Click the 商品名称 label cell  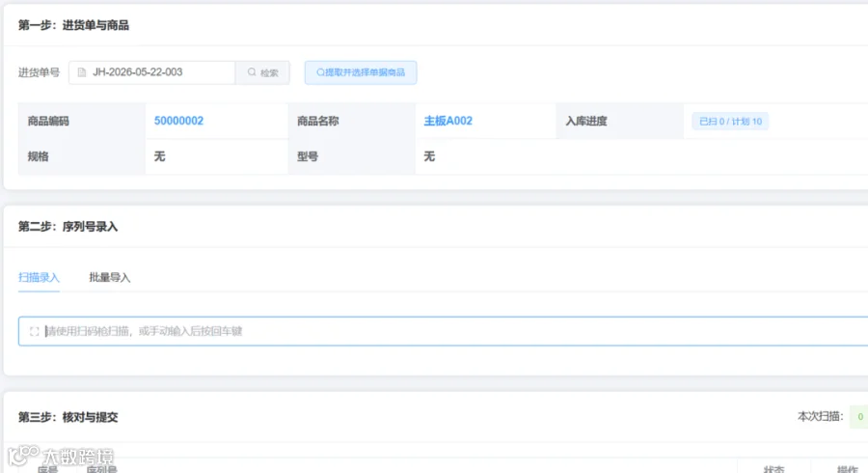[x=351, y=121]
